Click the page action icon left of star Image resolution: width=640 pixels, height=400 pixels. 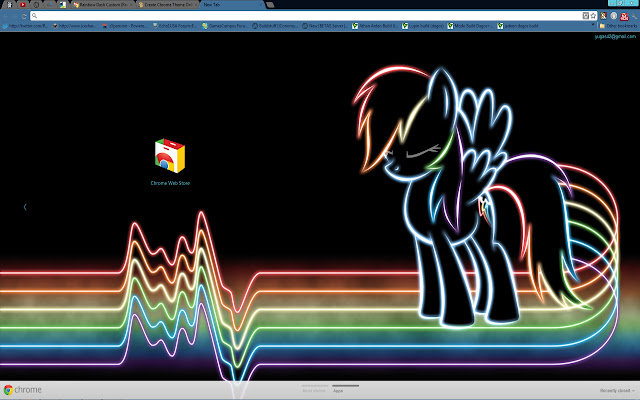585,16
